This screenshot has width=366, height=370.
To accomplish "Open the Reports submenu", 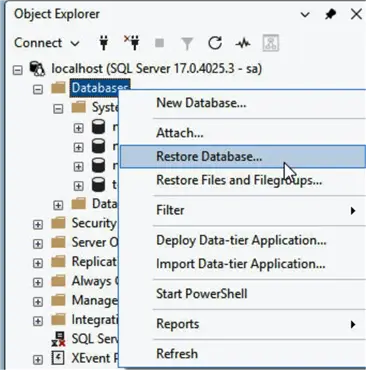I will point(243,324).
